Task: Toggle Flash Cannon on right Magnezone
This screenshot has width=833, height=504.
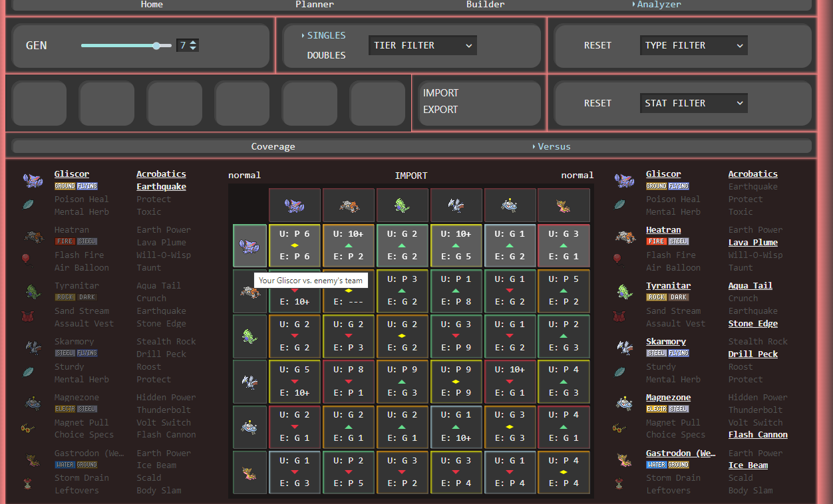Action: coord(758,435)
